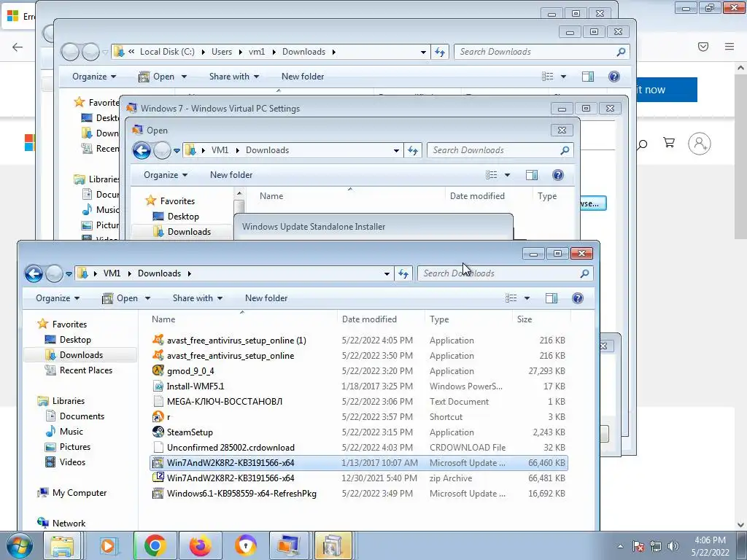Screen dimensions: 747x560
Task: Open the Windows Start menu
Action: (19, 545)
